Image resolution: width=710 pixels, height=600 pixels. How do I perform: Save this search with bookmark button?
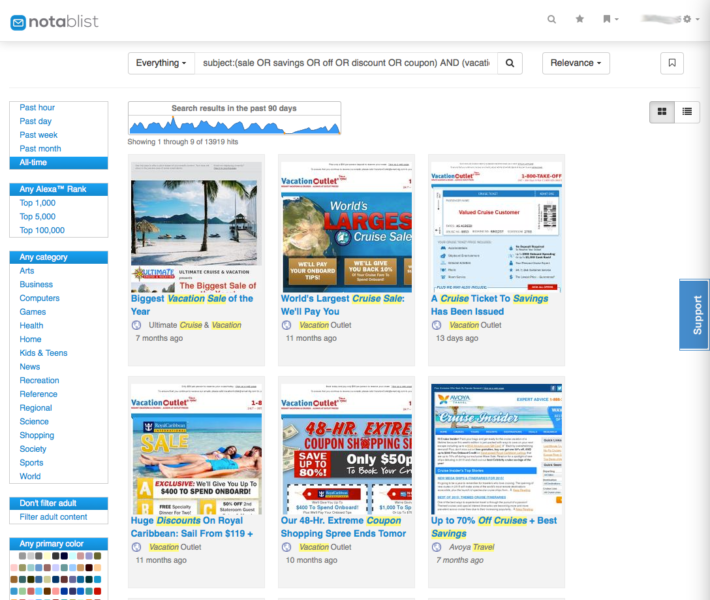[x=672, y=63]
